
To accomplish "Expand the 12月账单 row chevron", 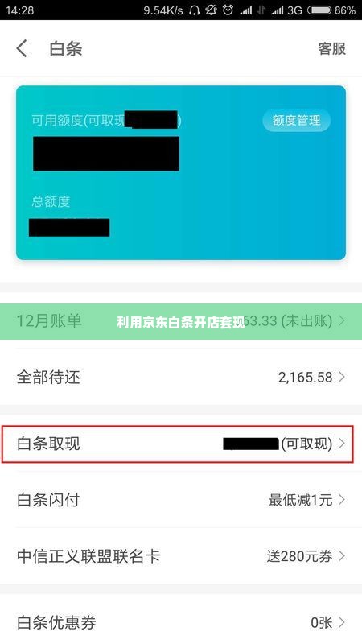I will tap(342, 320).
